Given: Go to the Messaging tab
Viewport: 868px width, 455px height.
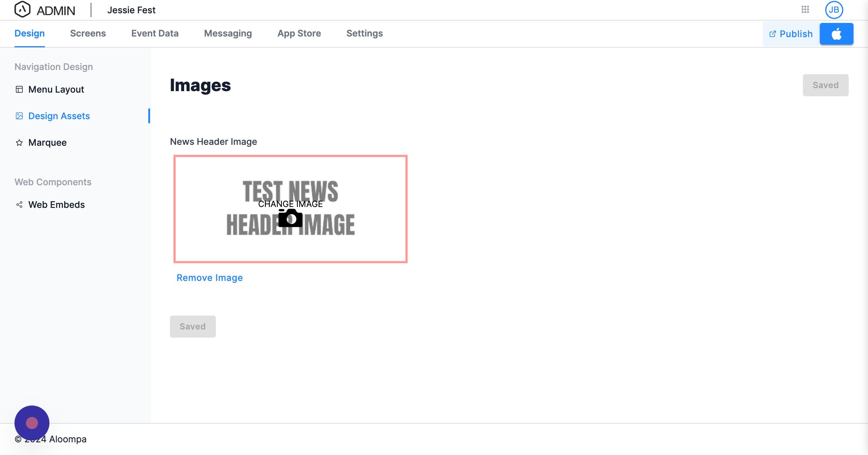Looking at the screenshot, I should [228, 33].
